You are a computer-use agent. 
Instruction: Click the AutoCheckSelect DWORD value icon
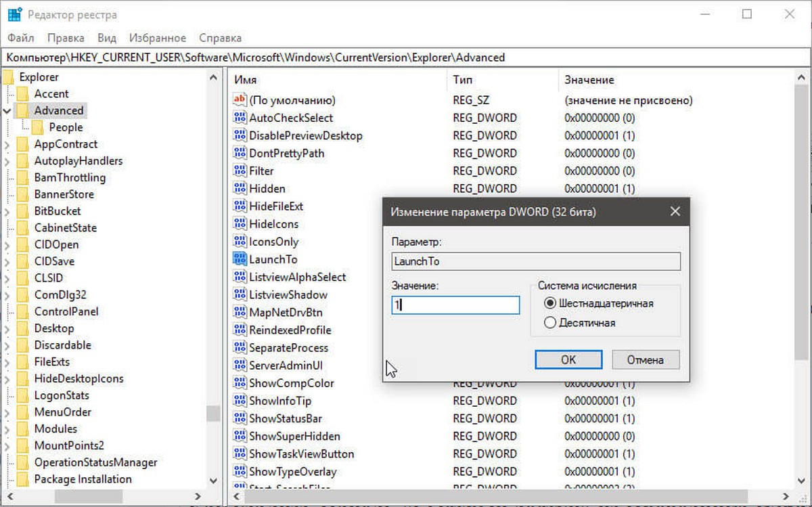(x=240, y=118)
